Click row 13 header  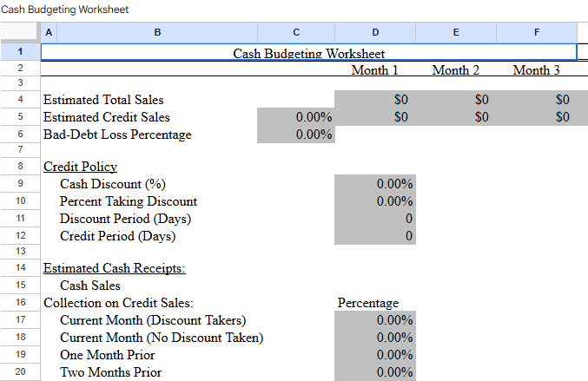pyautogui.click(x=19, y=252)
